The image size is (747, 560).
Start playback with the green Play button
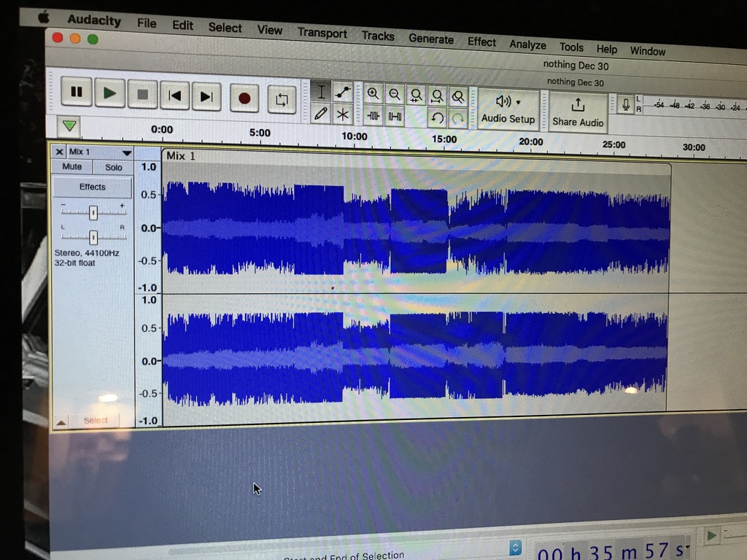109,93
